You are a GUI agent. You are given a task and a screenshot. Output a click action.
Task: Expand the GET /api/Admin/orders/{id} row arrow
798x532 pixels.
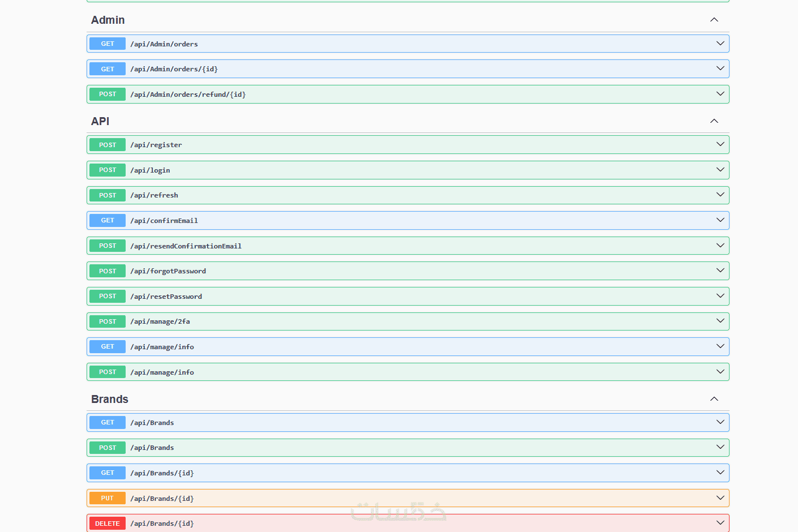[x=720, y=68]
